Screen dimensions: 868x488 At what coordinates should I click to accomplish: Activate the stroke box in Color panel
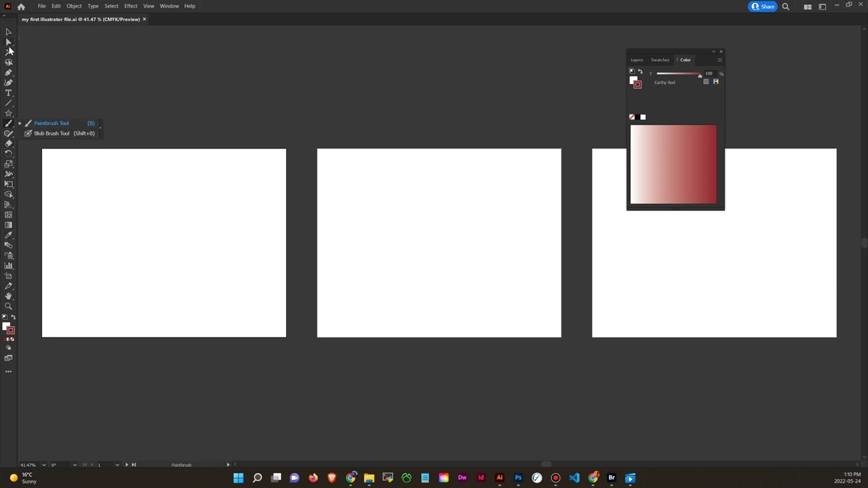pyautogui.click(x=637, y=85)
